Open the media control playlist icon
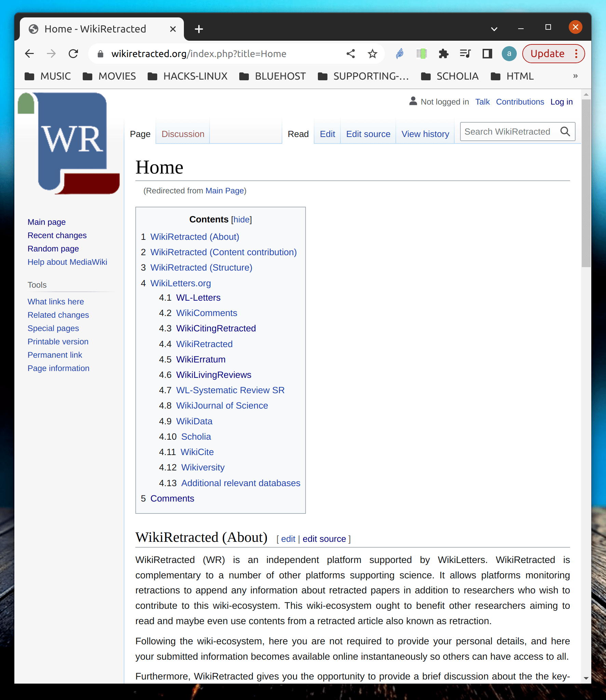The width and height of the screenshot is (606, 700). pyautogui.click(x=465, y=54)
